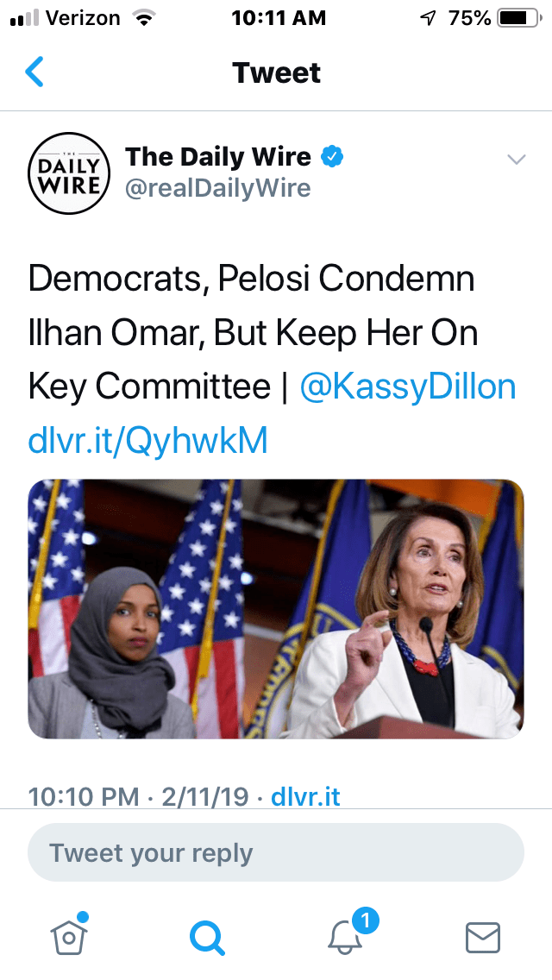Open the Messages envelope icon
The image size is (552, 980).
coord(483,938)
